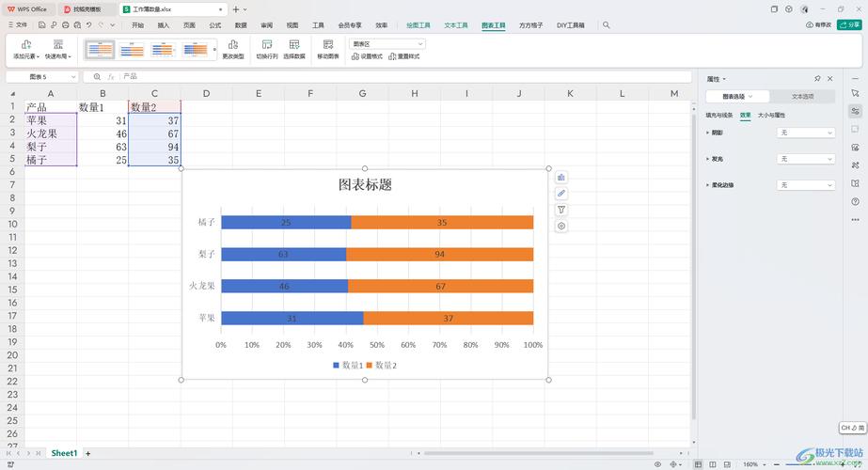
Task: Open the shadow preset dropdown
Action: 805,133
